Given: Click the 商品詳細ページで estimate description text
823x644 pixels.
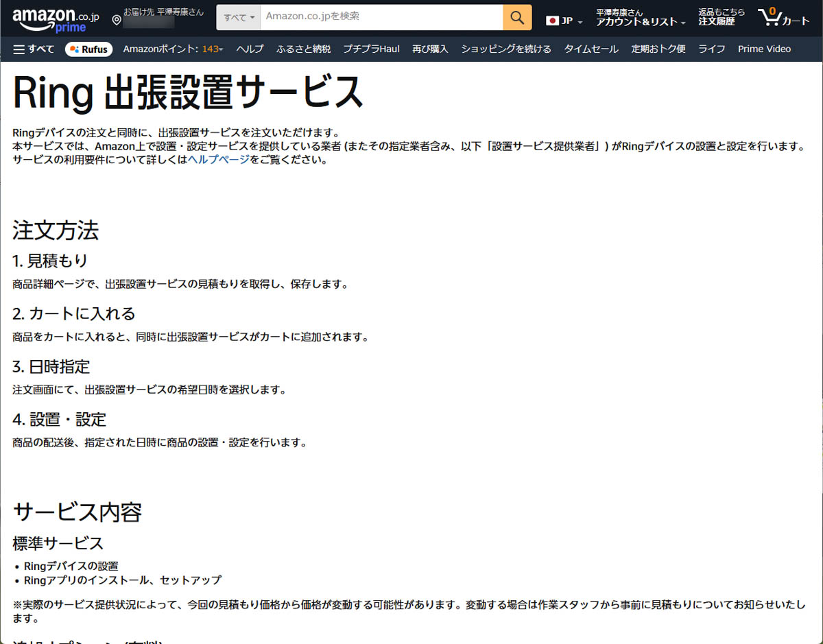Looking at the screenshot, I should (x=180, y=283).
